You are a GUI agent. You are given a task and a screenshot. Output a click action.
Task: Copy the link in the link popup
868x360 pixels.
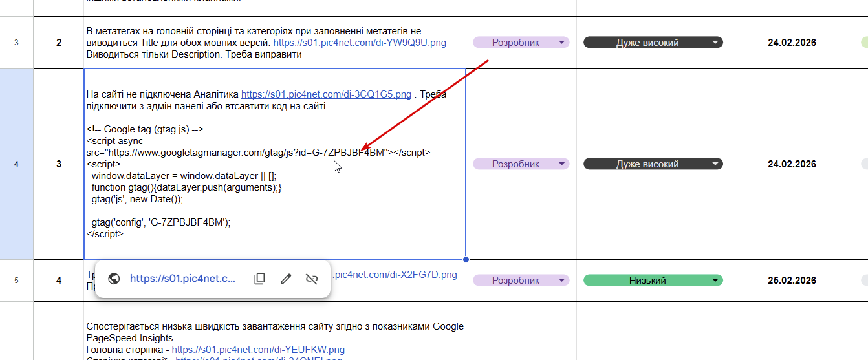tap(259, 279)
